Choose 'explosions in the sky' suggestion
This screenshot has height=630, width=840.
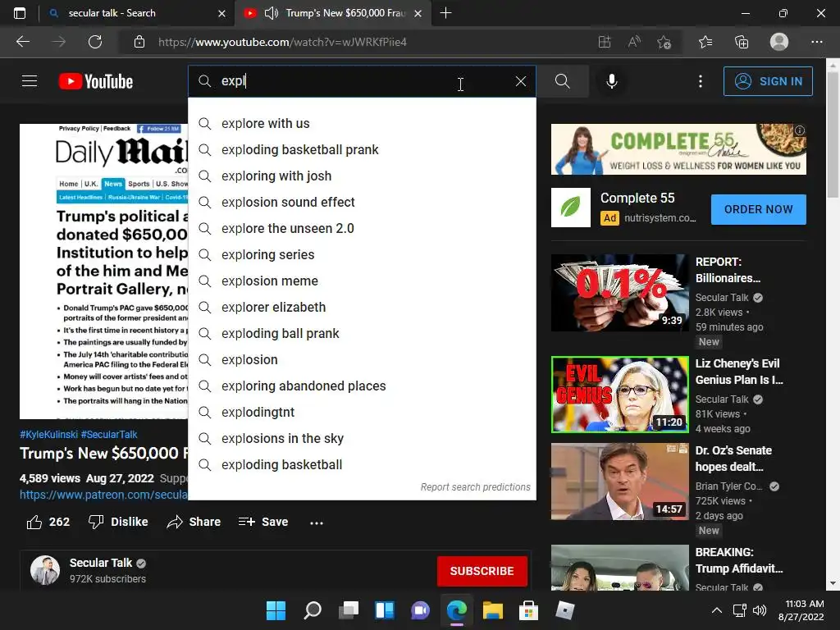click(362, 438)
